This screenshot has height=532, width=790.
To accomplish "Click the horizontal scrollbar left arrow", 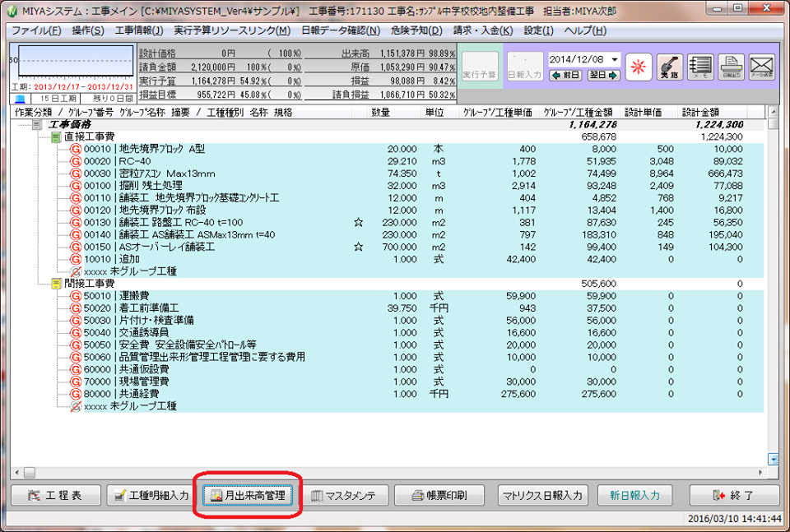I will point(17,473).
